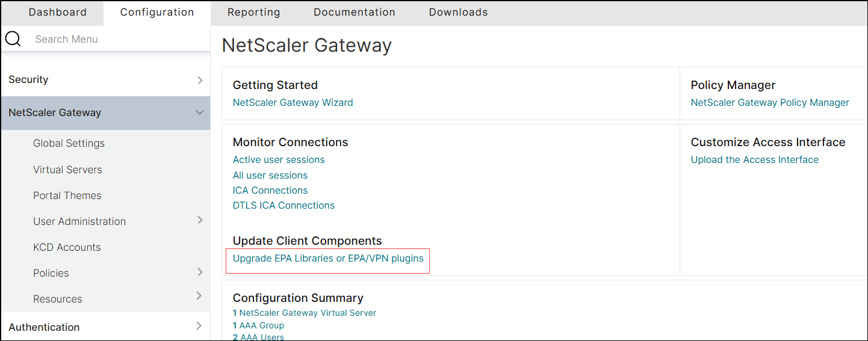The image size is (868, 341).
Task: Expand the Resources submenu arrow
Action: tap(200, 295)
